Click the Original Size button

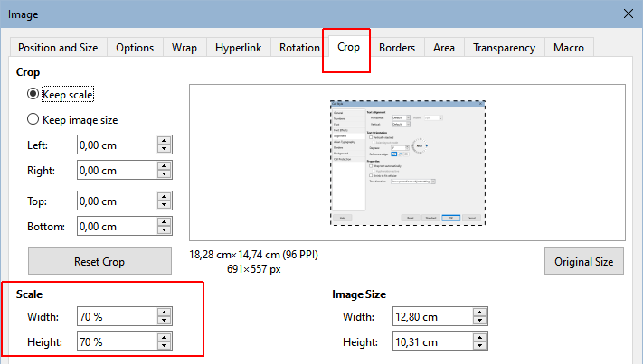[x=583, y=262]
